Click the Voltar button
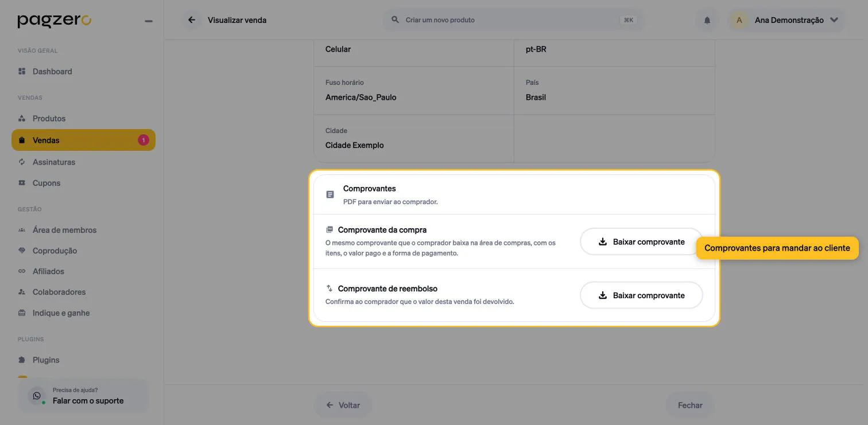The image size is (868, 425). click(x=343, y=405)
